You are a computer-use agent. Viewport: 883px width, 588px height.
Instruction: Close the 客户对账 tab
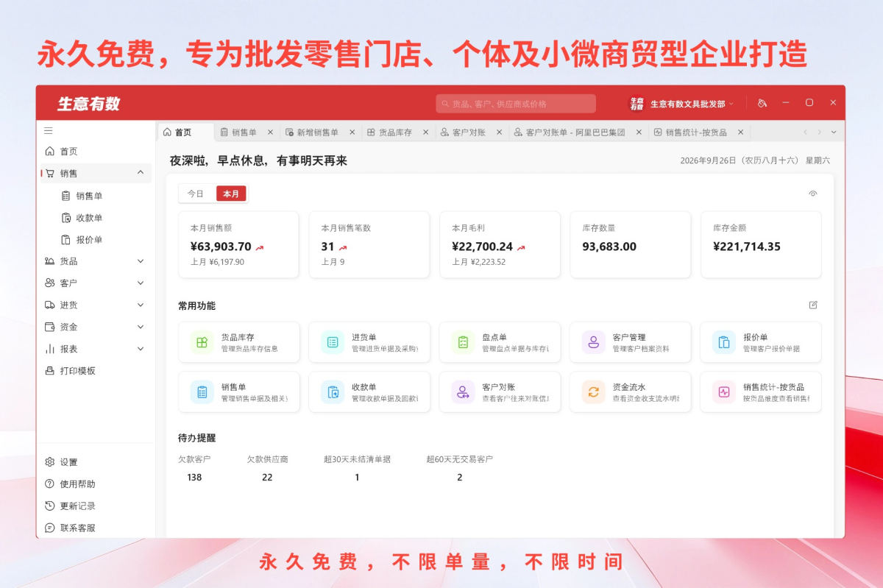point(499,132)
